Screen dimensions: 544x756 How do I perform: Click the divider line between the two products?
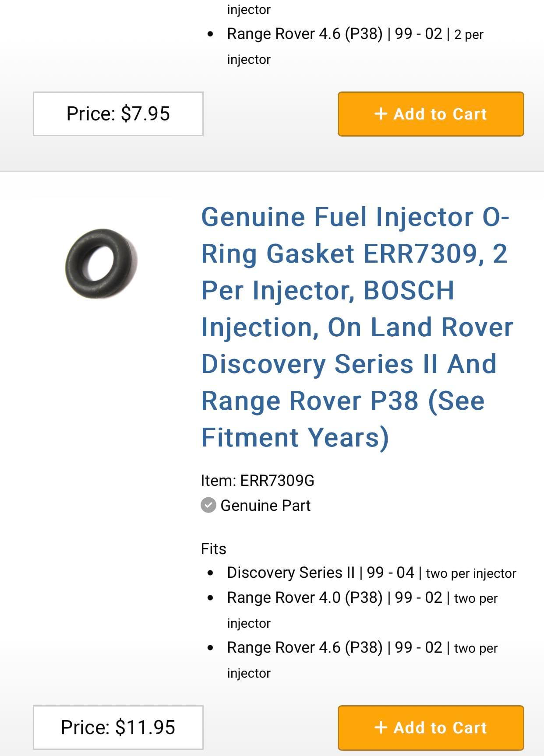[x=272, y=171]
